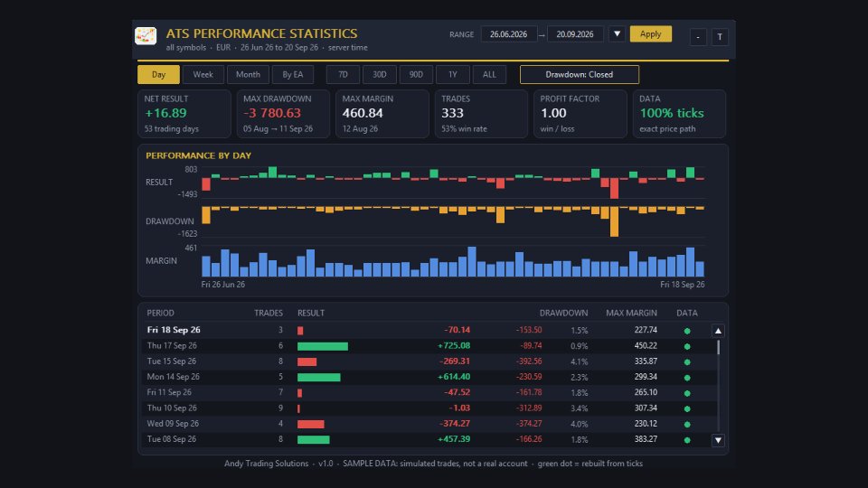Click the green data dot for Fri 11 Sep

[x=687, y=393]
